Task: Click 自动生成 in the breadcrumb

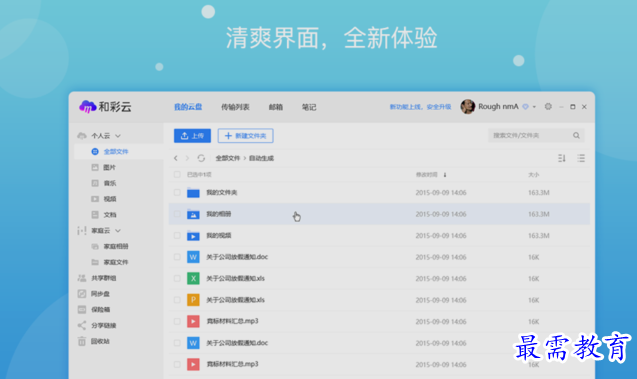Action: [x=261, y=158]
